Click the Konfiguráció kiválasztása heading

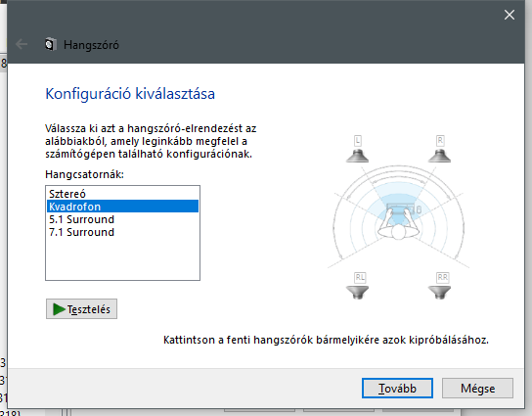(x=130, y=94)
